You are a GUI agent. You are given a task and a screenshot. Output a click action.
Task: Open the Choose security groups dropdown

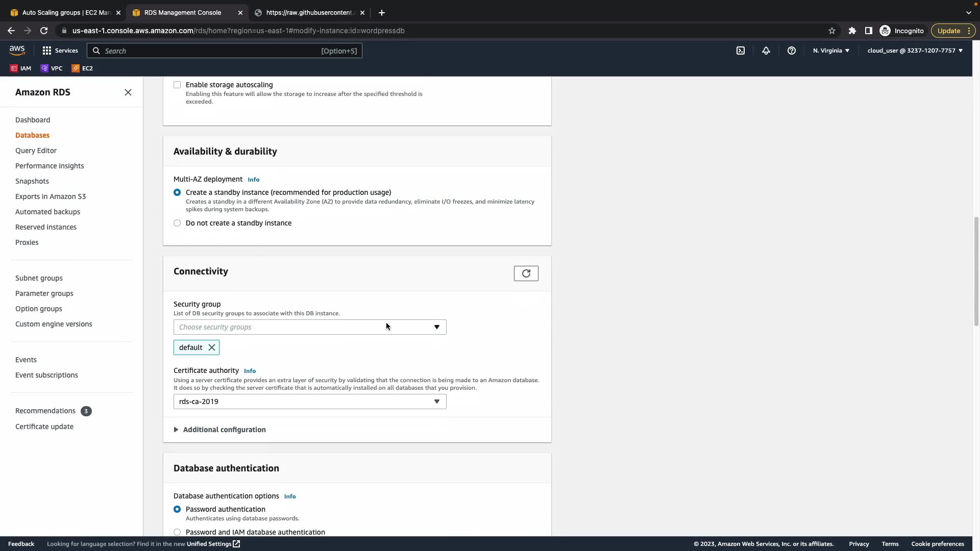pyautogui.click(x=309, y=327)
